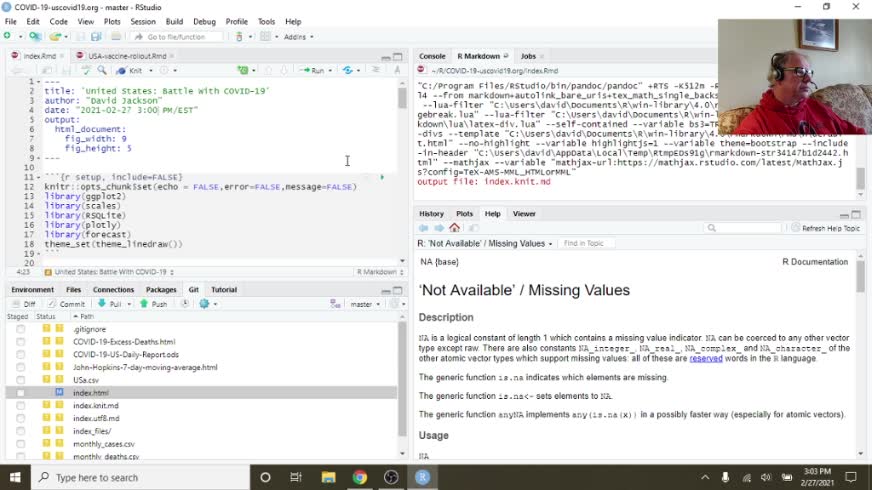This screenshot has width=872, height=490.
Task: Click the Git file list scrollbar
Action: click(x=402, y=378)
